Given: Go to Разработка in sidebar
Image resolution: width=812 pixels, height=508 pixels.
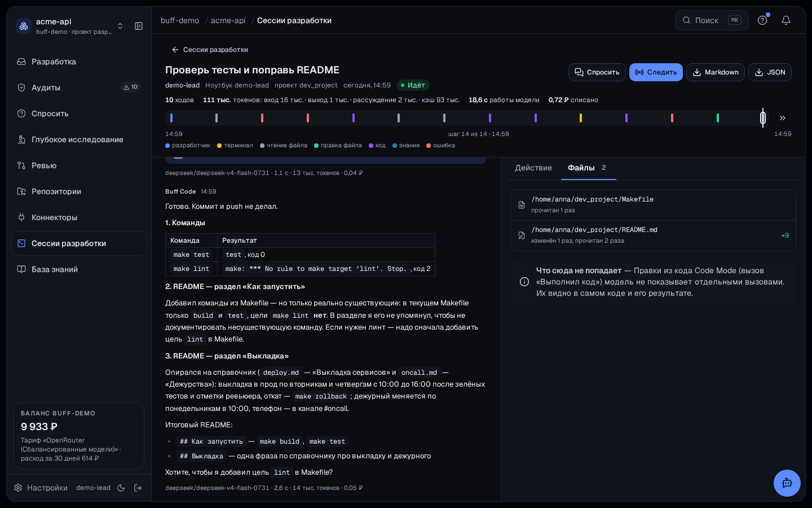Looking at the screenshot, I should (x=79, y=62).
